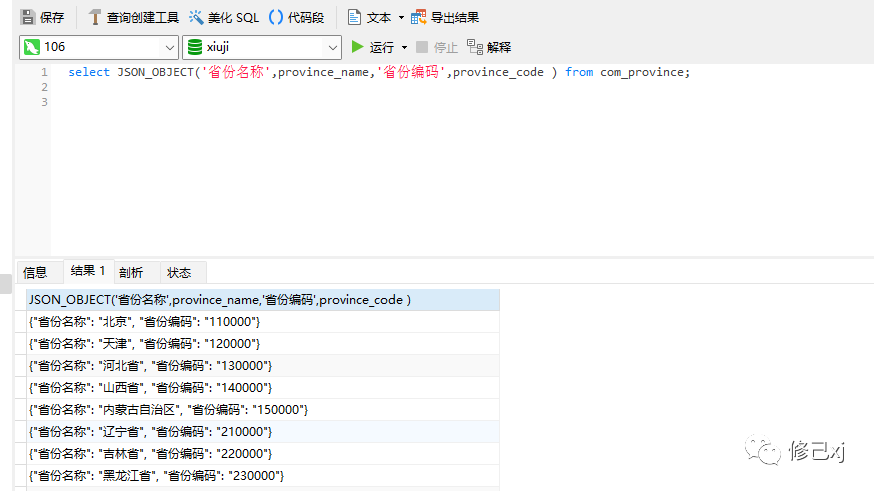Open the code snippet parentheses icon
Screen dimensions: 874x491
click(276, 17)
